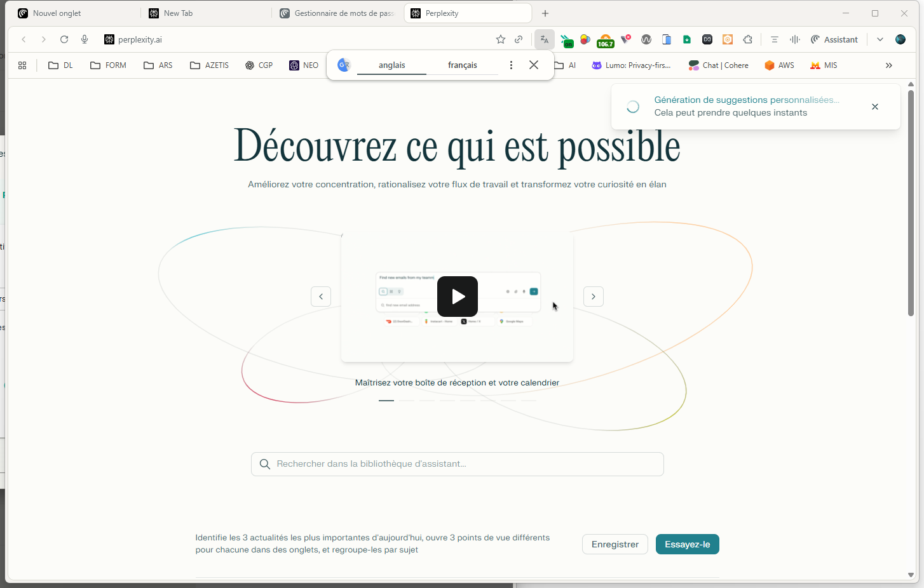
Task: Open the radio extension showing 106.7
Action: tap(605, 39)
